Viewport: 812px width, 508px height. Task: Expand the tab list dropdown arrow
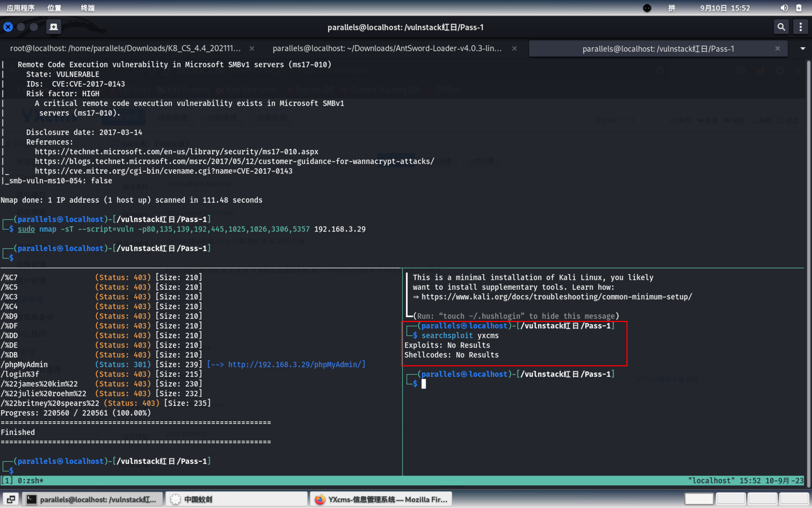coord(803,49)
